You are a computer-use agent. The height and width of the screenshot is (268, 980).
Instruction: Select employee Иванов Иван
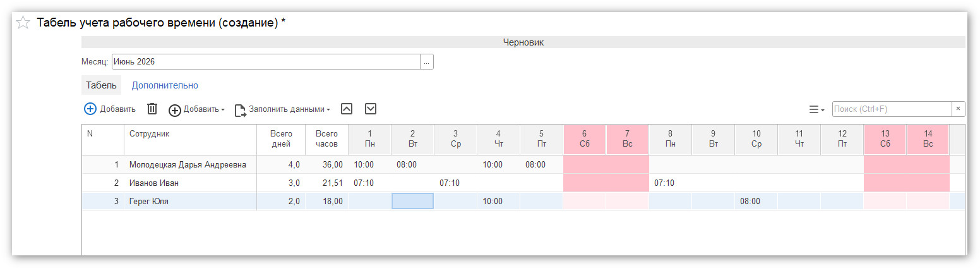pos(190,183)
